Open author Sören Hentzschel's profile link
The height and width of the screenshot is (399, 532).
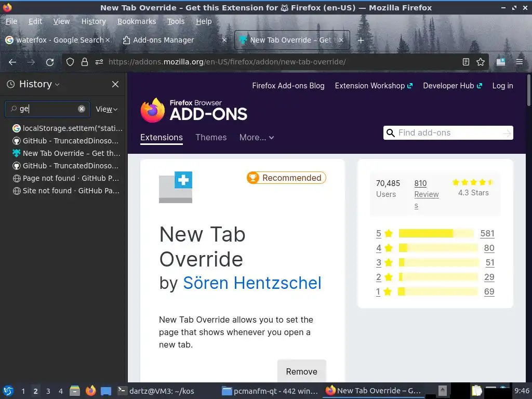click(x=252, y=283)
